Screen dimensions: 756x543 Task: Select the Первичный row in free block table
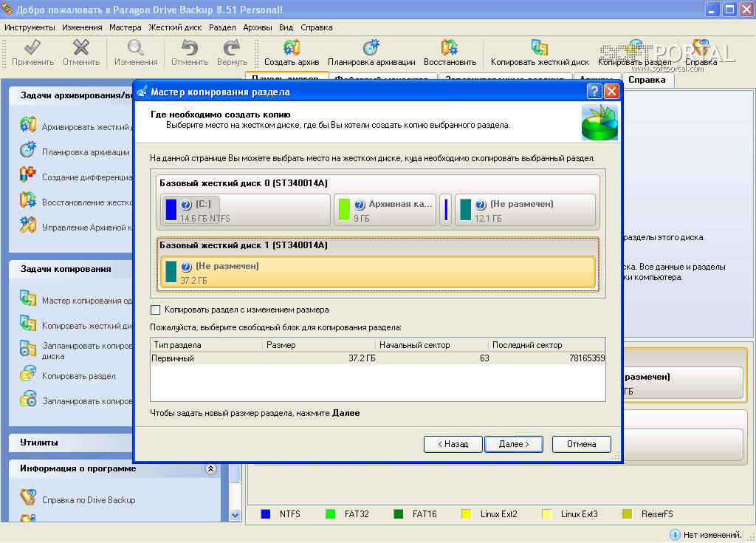point(377,358)
